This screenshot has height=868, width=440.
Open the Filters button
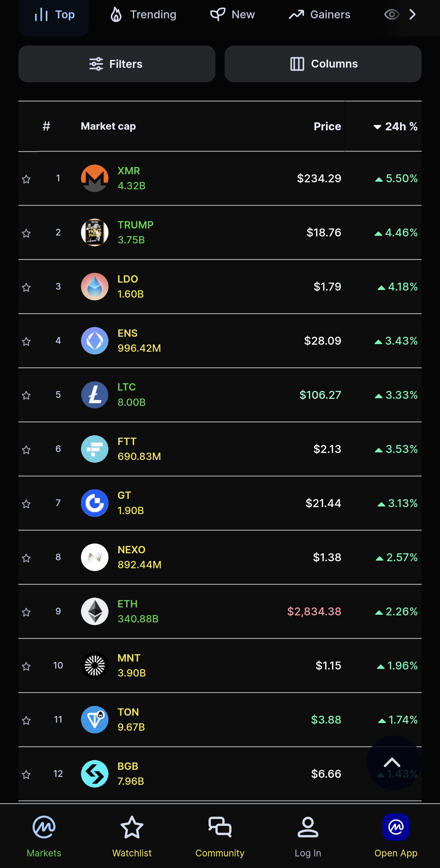point(116,64)
